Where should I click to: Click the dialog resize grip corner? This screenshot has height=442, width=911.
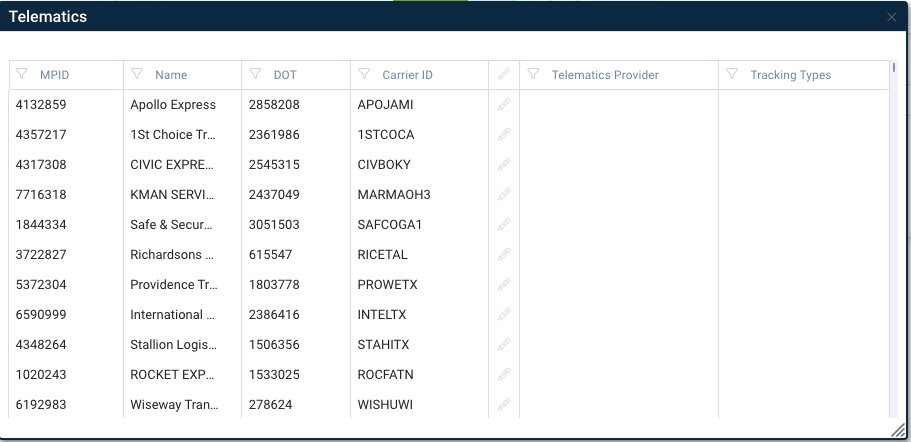pyautogui.click(x=898, y=430)
